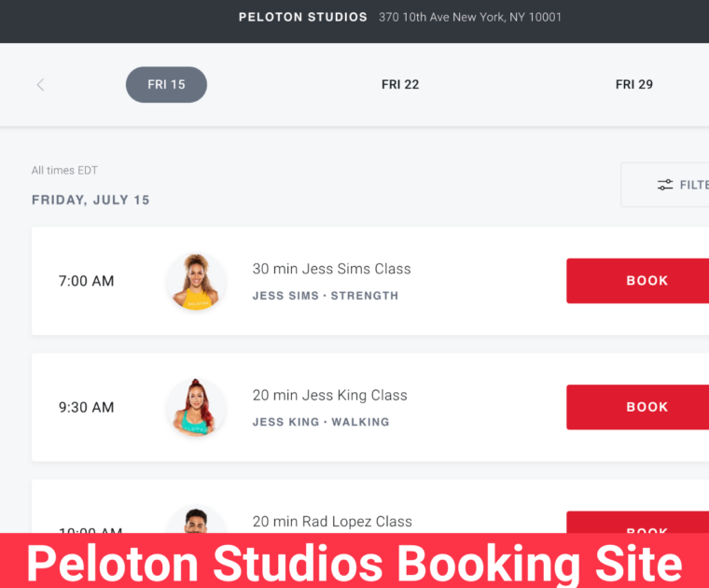Go to the FRI 29 date tab

[x=634, y=85]
